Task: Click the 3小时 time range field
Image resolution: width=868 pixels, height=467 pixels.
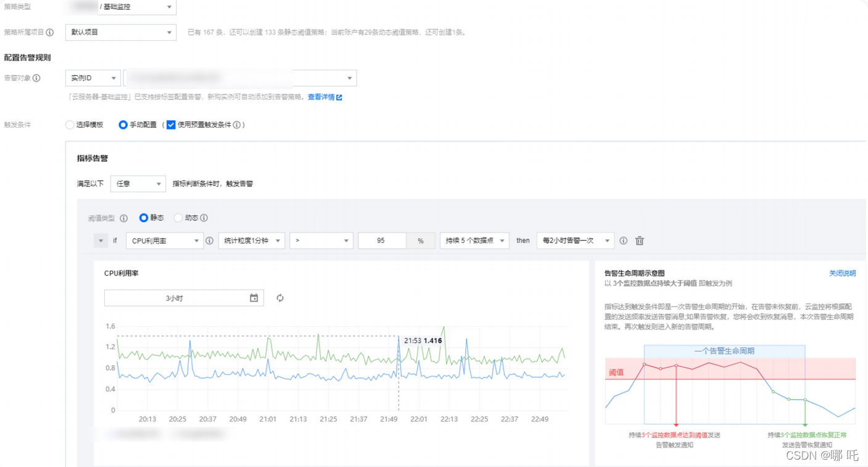Action: point(184,298)
